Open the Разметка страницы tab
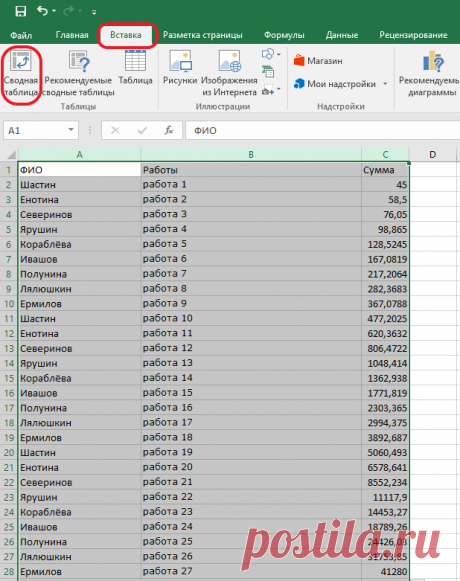 pyautogui.click(x=203, y=35)
